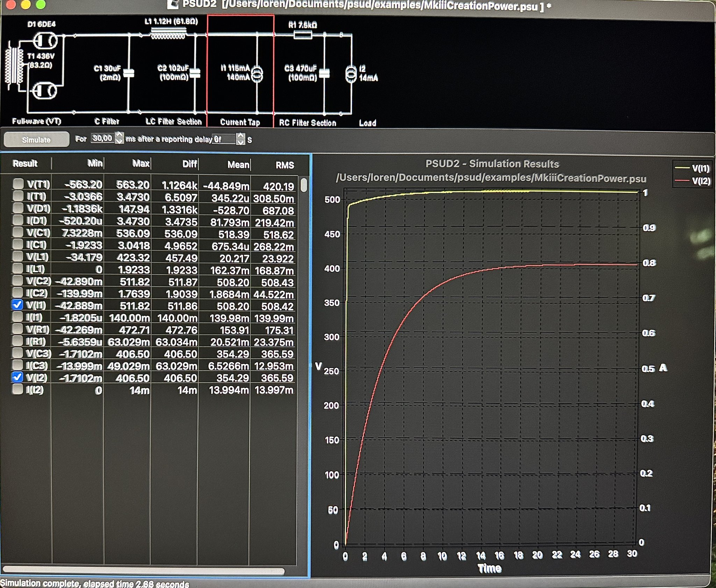Screen dimensions: 716x588
Task: Click the simulation duration field showing 30,00
Action: point(103,138)
